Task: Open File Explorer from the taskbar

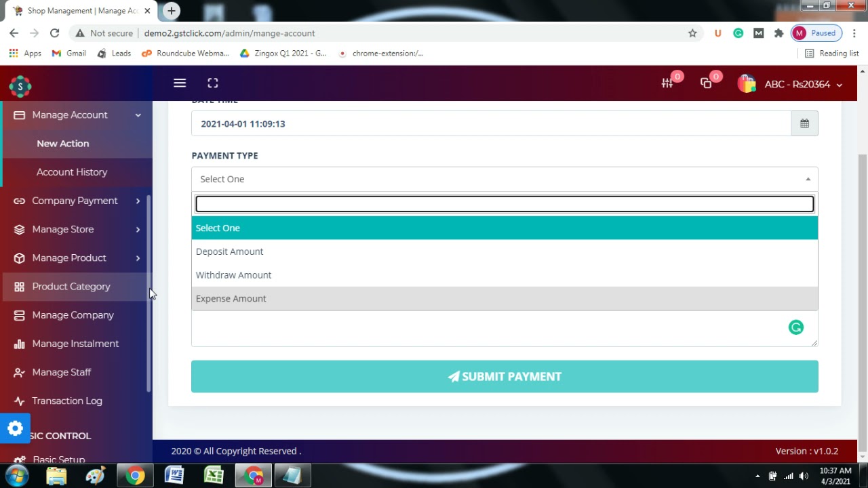Action: [x=56, y=476]
